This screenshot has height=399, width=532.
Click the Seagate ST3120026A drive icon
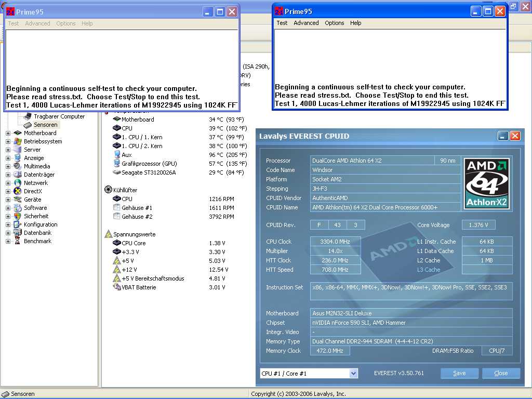117,172
